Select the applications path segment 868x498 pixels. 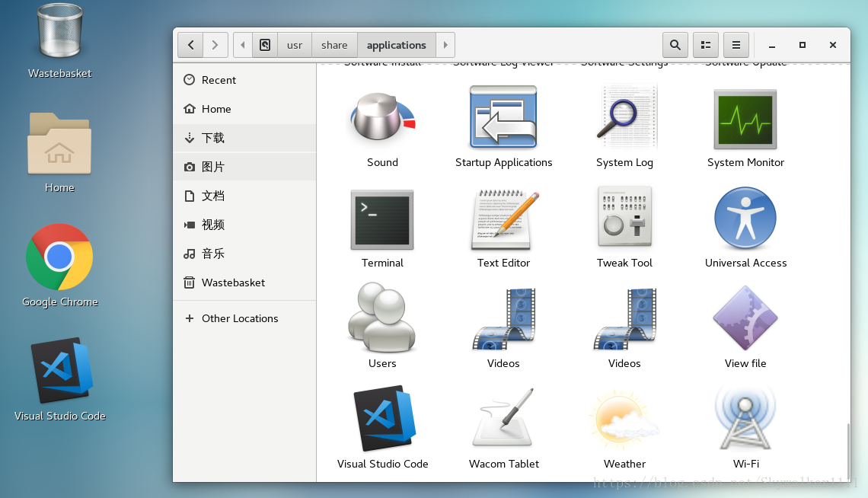coord(397,45)
